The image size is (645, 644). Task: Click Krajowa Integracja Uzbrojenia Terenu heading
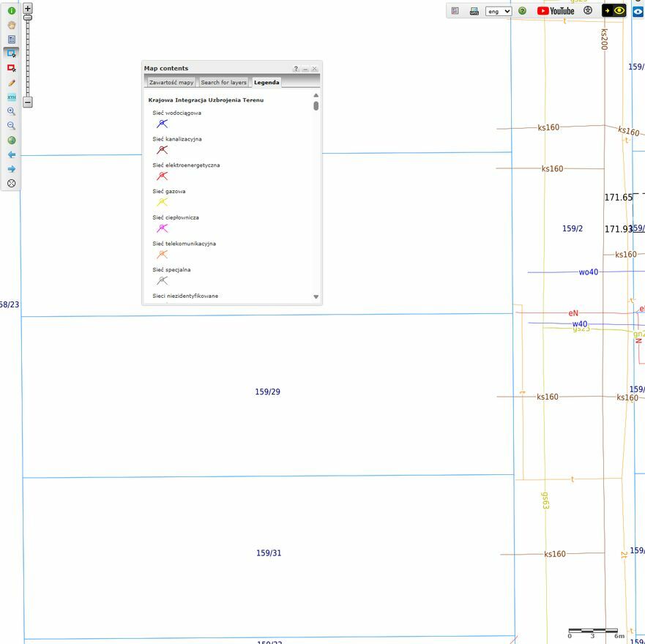click(206, 100)
